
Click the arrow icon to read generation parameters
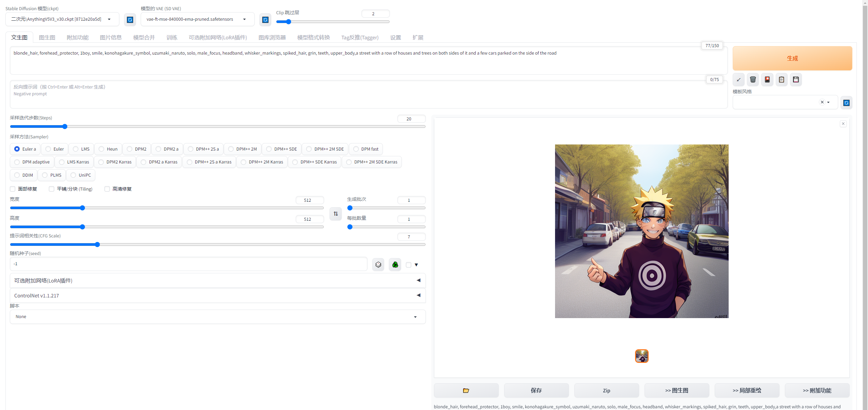[x=738, y=80]
